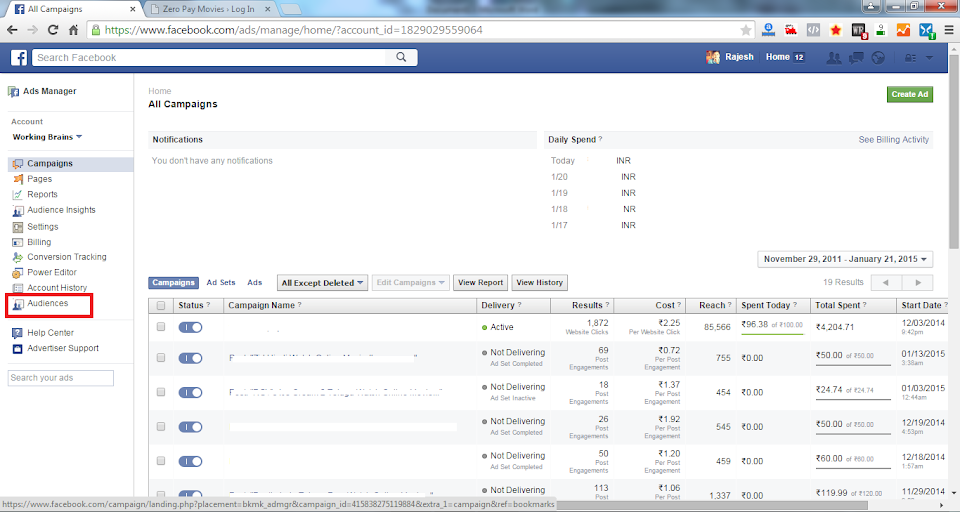The height and width of the screenshot is (512, 960).
Task: Open friend requests icon in header
Action: pos(833,58)
